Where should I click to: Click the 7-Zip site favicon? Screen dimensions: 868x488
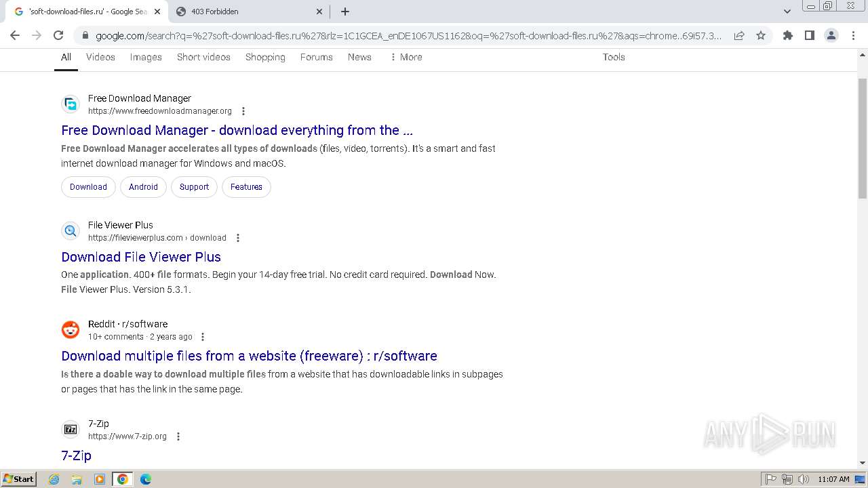[71, 429]
